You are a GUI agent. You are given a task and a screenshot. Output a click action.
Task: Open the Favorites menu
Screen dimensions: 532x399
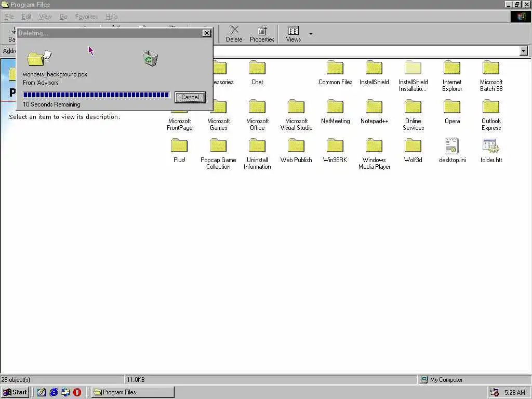[86, 16]
